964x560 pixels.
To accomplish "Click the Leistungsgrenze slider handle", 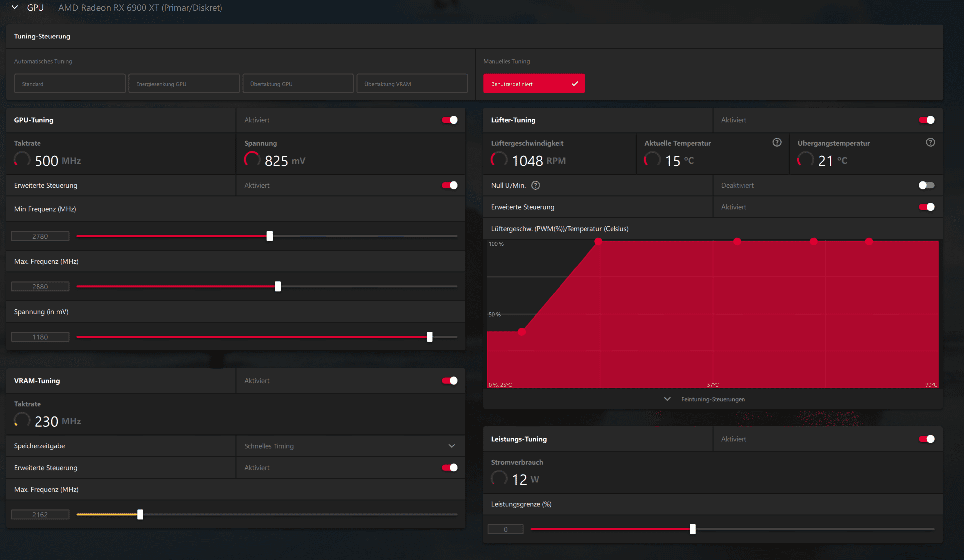I will click(x=692, y=529).
